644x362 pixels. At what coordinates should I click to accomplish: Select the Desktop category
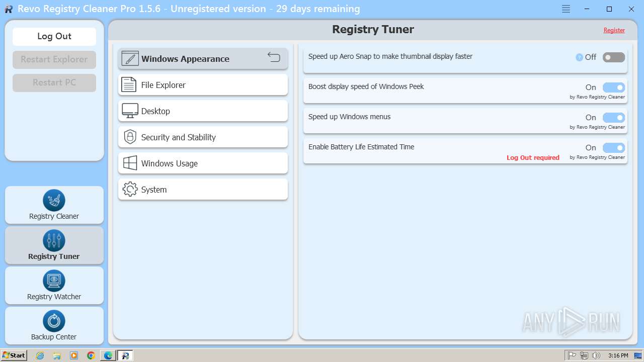click(x=203, y=111)
